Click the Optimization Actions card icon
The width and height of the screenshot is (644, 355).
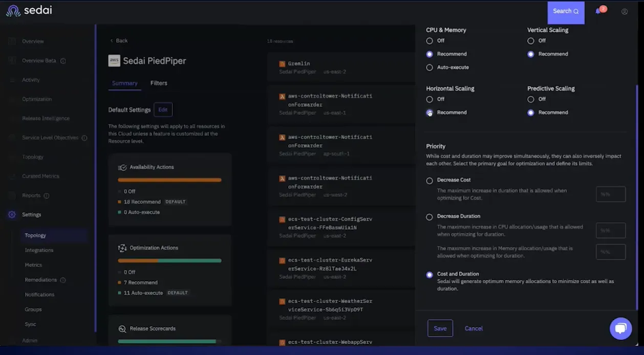(122, 248)
